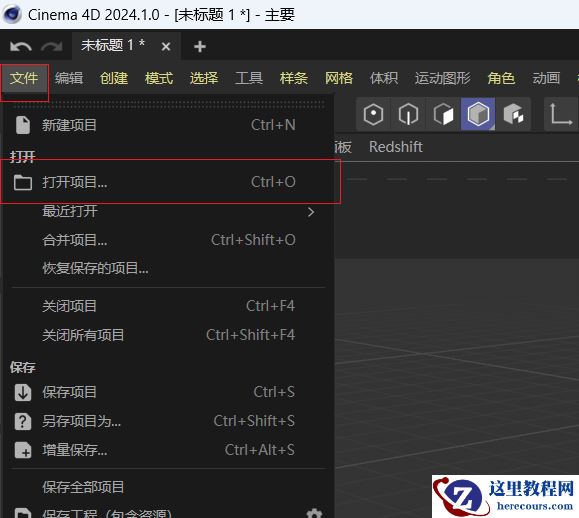The height and width of the screenshot is (518, 579).
Task: Select 关闭所有项目 menu entry
Action: (x=168, y=335)
